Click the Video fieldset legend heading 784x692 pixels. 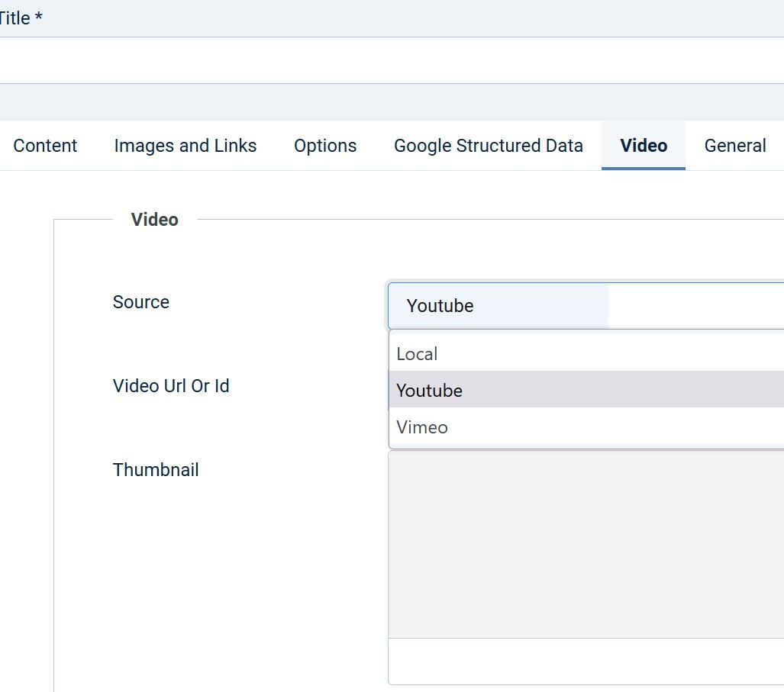click(x=154, y=220)
